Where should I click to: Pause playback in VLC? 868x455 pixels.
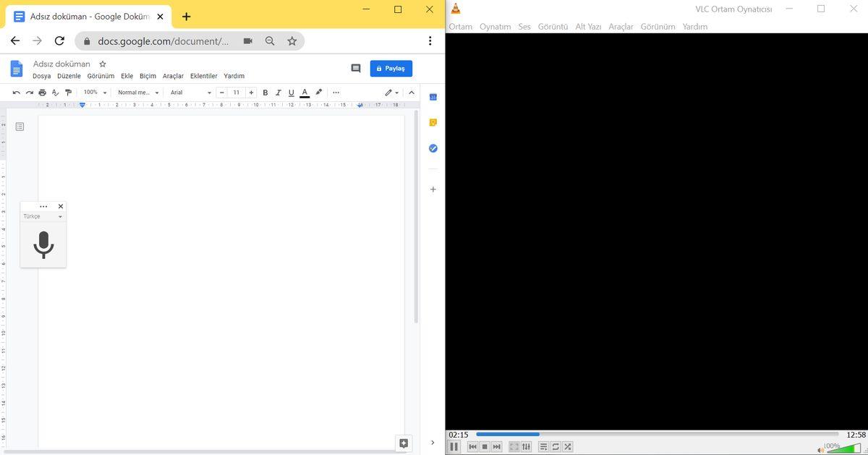454,446
